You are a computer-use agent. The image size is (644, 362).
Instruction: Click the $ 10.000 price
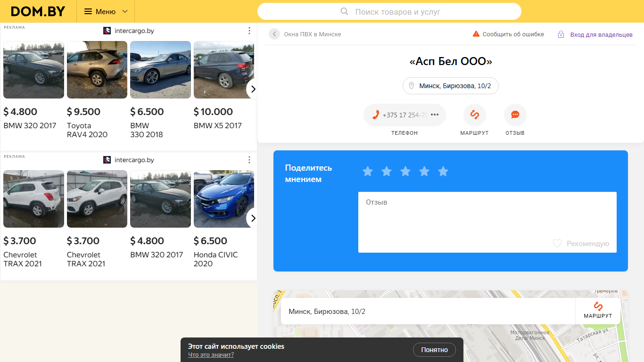(213, 112)
